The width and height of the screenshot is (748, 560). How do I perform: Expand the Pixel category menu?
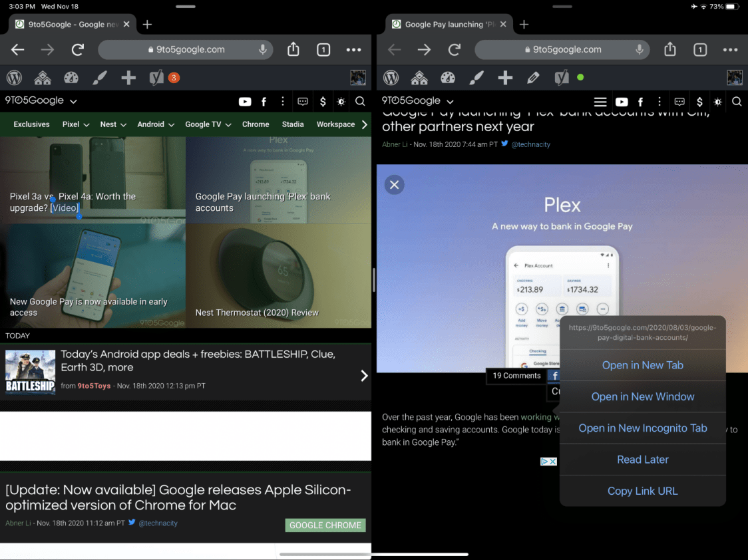76,124
